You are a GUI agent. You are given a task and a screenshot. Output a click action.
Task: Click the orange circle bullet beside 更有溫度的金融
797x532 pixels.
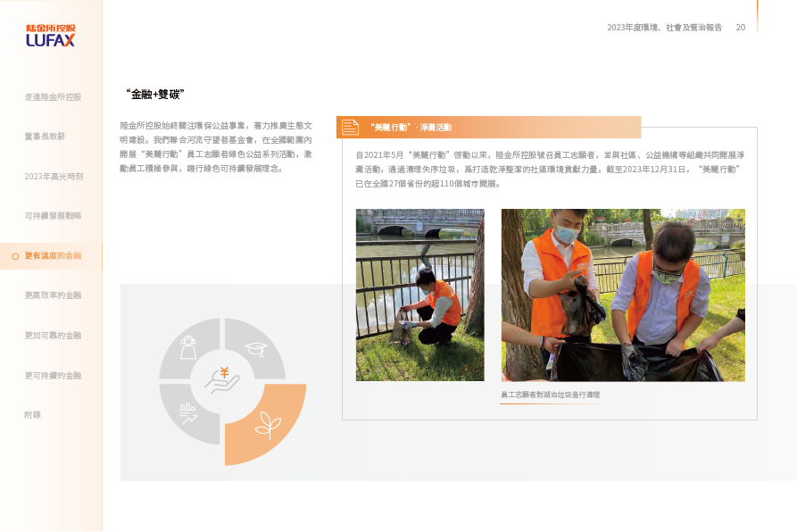point(15,256)
